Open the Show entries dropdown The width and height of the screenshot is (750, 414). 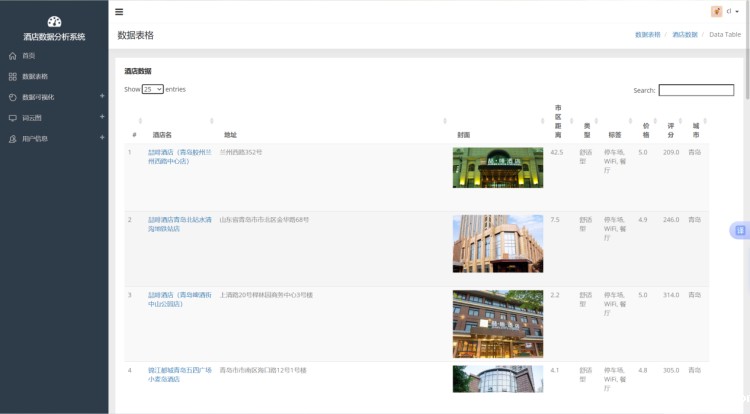click(153, 89)
